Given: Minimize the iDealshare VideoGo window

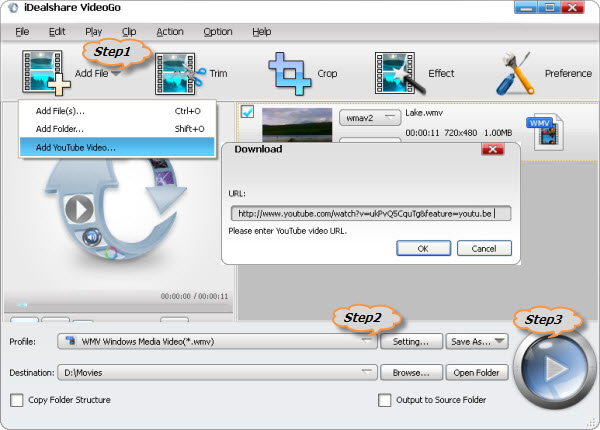Looking at the screenshot, I should click(x=525, y=7).
